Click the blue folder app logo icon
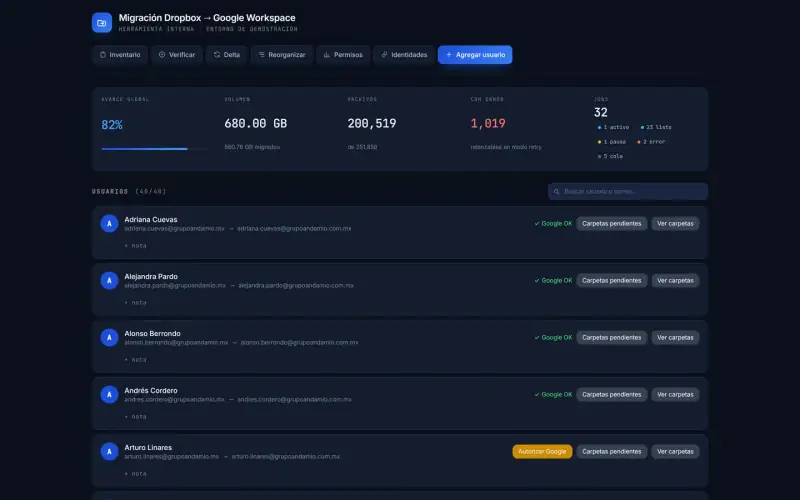Screen dimensions: 800x500 (102, 23)
